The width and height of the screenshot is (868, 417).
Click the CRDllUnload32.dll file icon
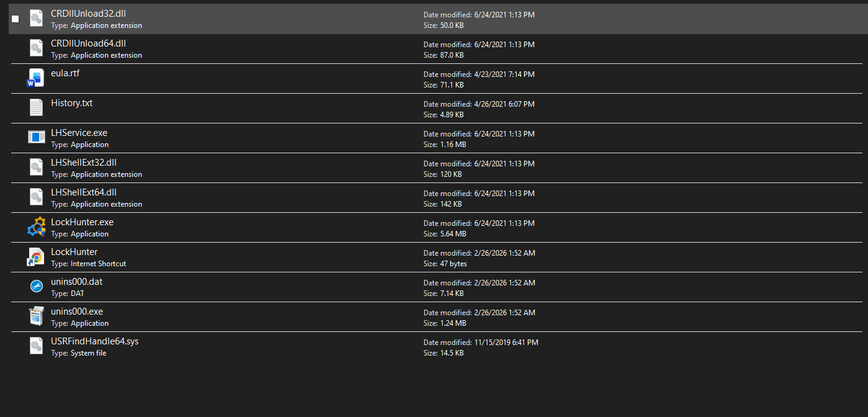click(37, 19)
